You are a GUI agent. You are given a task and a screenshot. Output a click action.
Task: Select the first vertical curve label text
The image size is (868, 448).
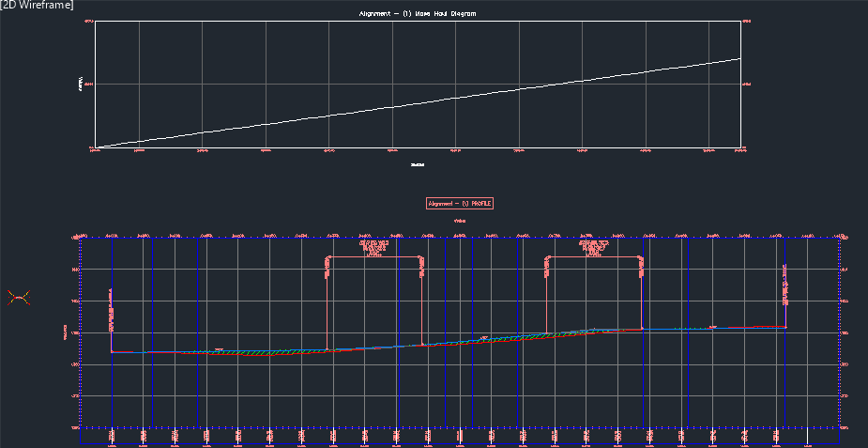(374, 249)
